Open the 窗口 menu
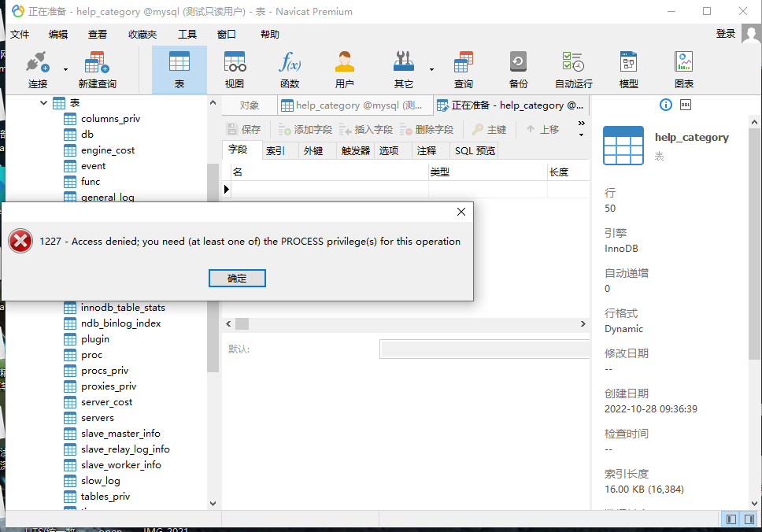762x532 pixels. click(x=227, y=34)
